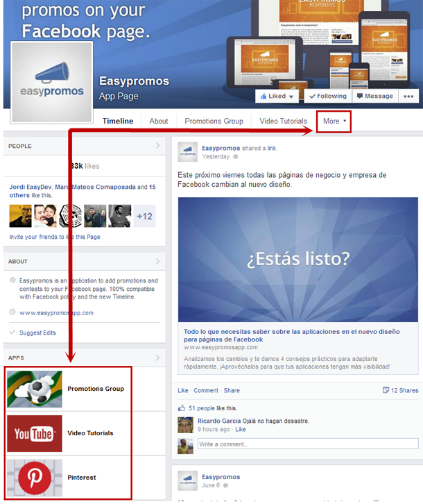The height and width of the screenshot is (504, 423).
Task: View the 12 Shares link
Action: click(405, 391)
